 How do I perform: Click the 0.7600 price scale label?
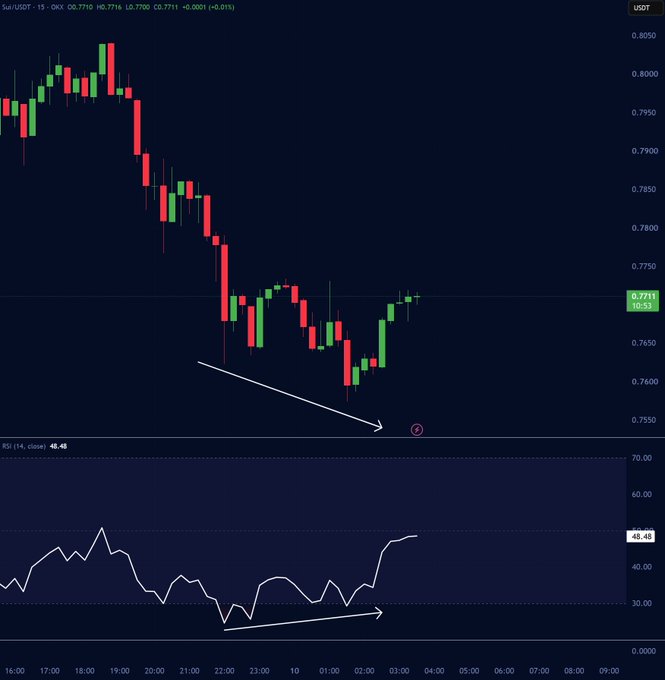(645, 382)
